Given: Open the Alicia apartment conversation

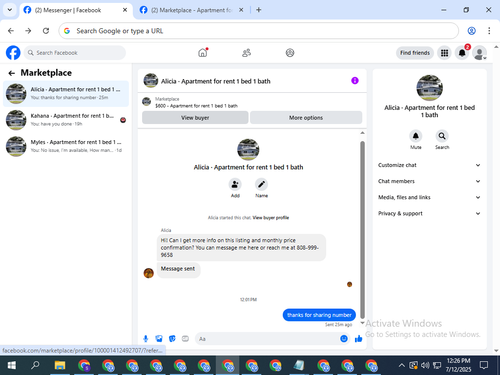Looking at the screenshot, I should pyautogui.click(x=66, y=93).
